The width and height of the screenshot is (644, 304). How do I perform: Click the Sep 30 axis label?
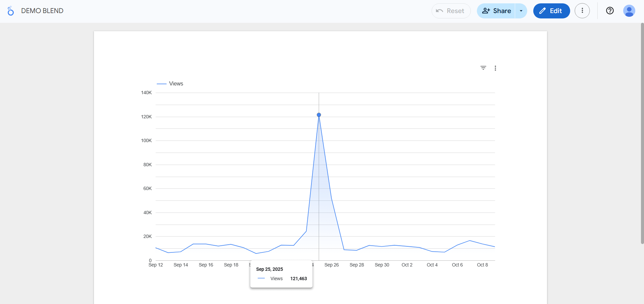coord(382,265)
